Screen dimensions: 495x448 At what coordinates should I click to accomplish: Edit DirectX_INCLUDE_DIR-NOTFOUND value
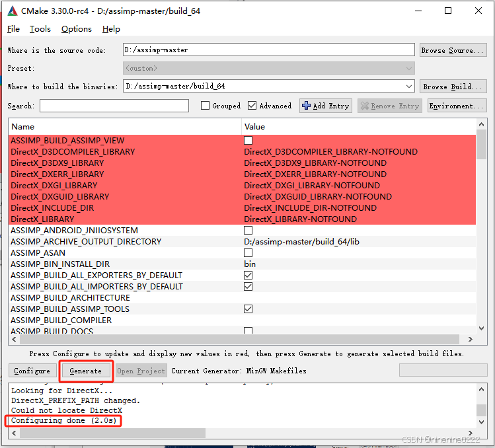310,208
